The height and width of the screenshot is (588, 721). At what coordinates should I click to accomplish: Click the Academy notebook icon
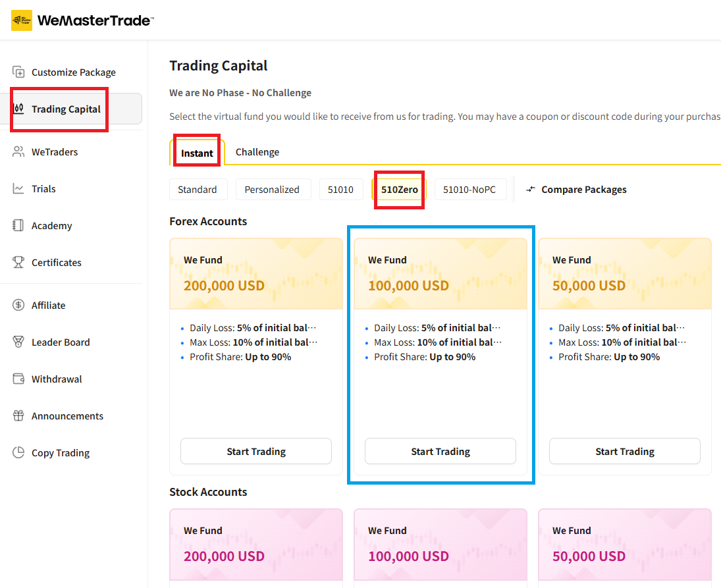18,225
